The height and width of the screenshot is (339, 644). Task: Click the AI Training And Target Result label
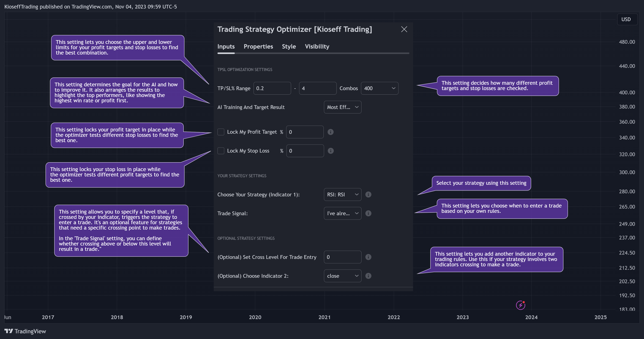251,107
